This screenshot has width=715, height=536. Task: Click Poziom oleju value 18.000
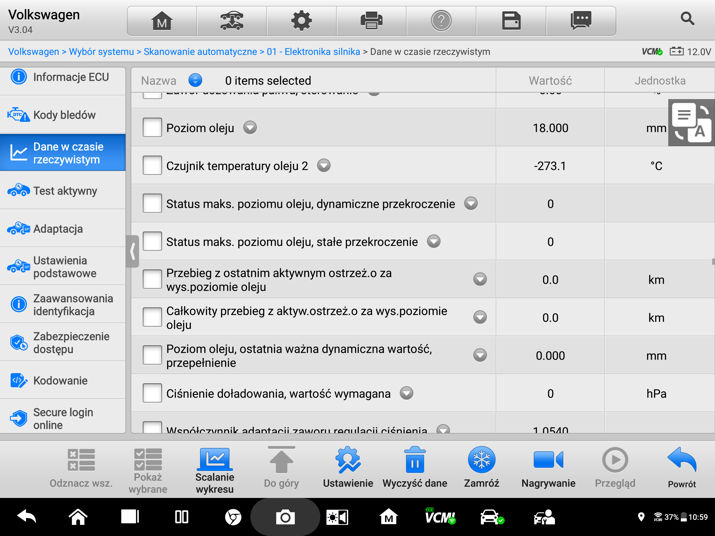(x=550, y=128)
